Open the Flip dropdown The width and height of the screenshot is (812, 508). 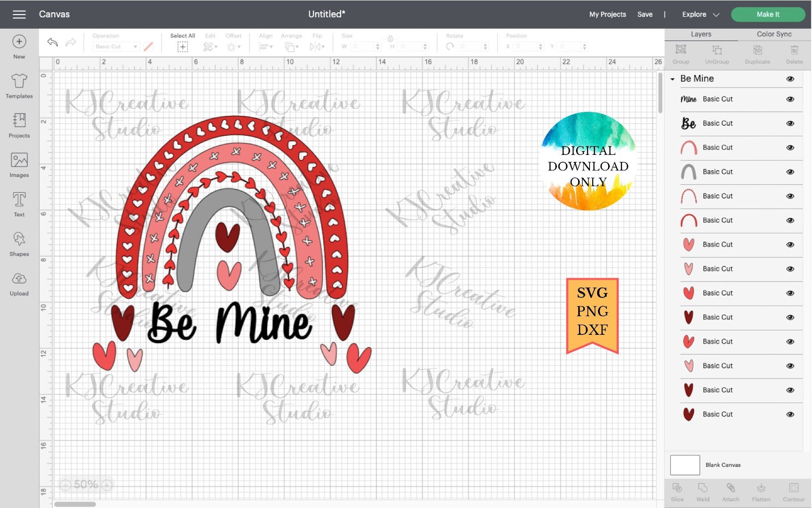317,47
